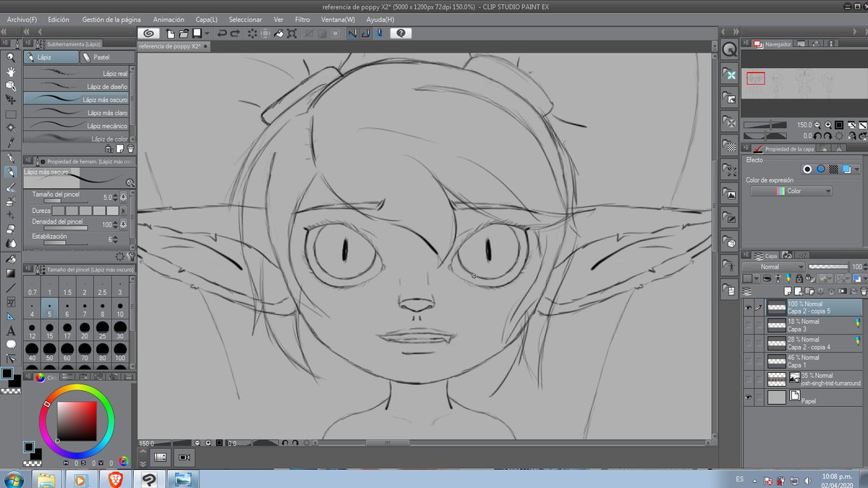Open the Edición menu
The image size is (868, 488).
point(59,20)
